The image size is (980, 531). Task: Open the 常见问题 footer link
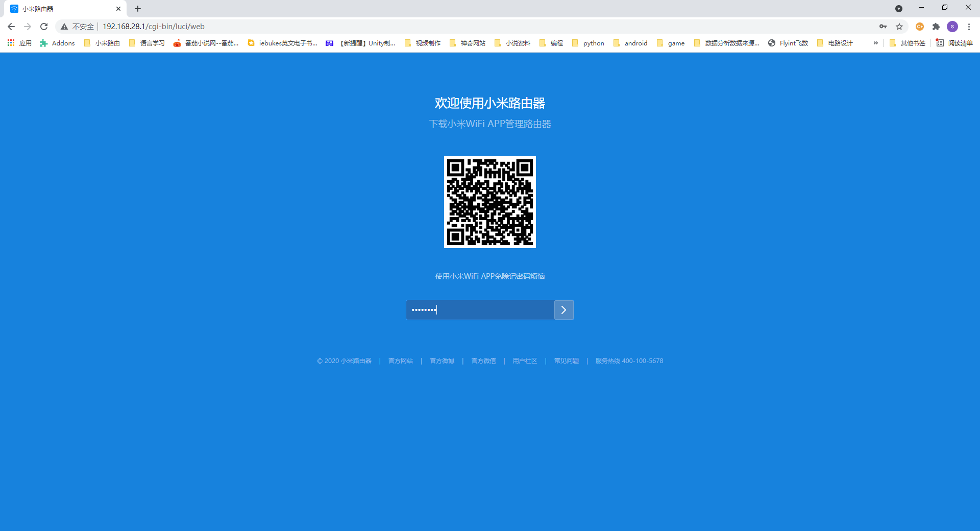567,361
